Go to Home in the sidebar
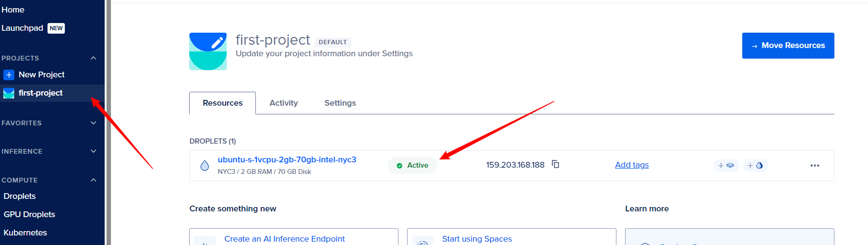The height and width of the screenshot is (245, 868). pyautogui.click(x=13, y=10)
